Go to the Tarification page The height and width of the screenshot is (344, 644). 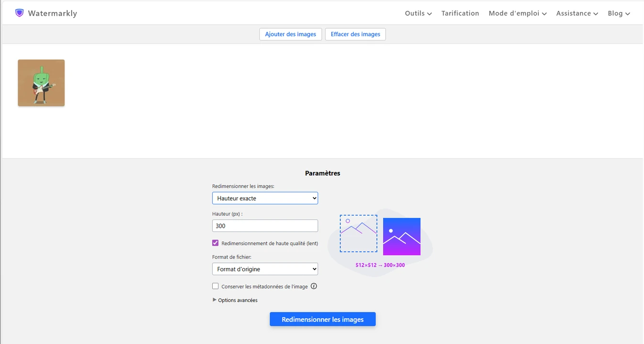pyautogui.click(x=460, y=13)
